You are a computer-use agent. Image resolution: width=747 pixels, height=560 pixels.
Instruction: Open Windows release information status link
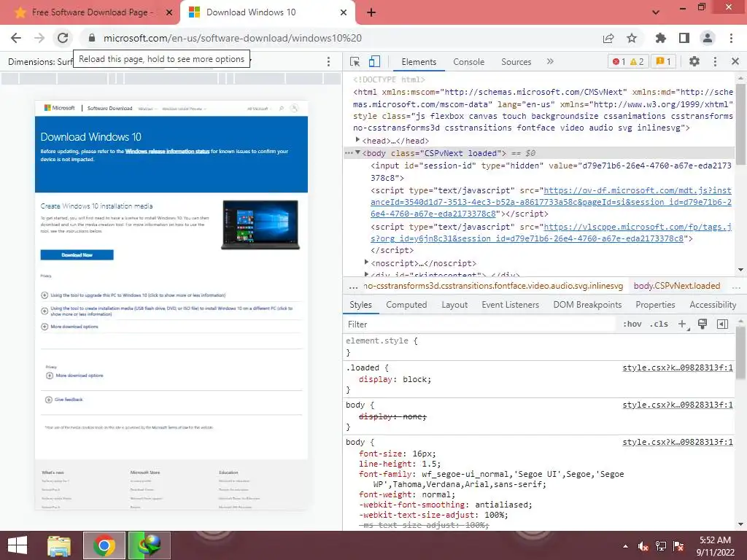coord(167,152)
